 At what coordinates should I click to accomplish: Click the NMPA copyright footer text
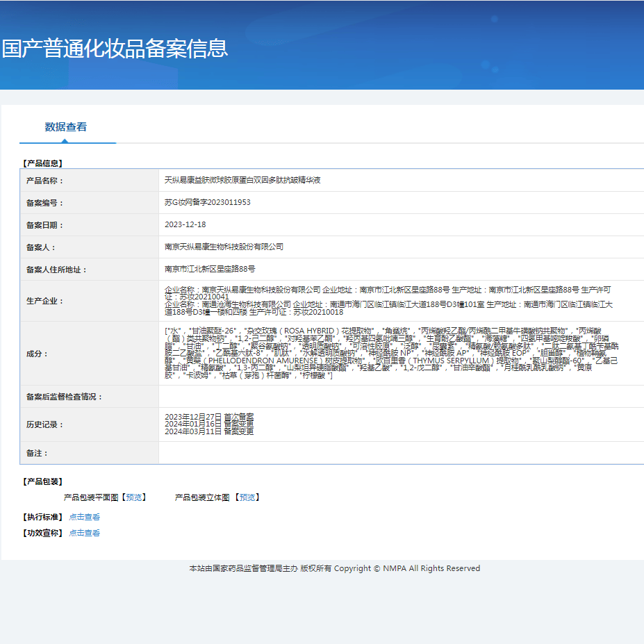coord(334,568)
